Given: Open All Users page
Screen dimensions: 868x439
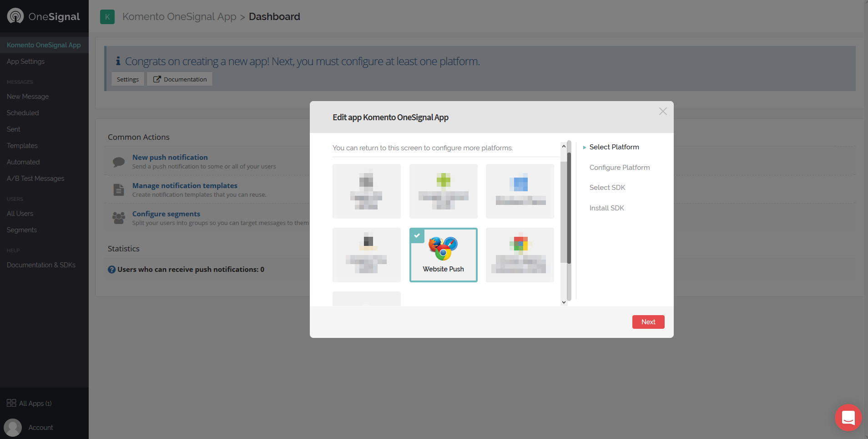Looking at the screenshot, I should [x=20, y=214].
